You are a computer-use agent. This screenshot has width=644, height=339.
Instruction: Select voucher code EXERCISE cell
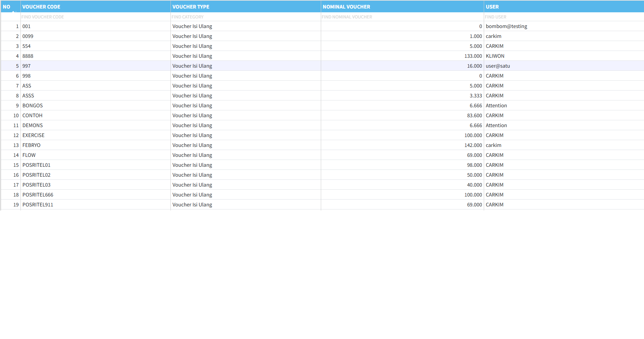[96, 135]
